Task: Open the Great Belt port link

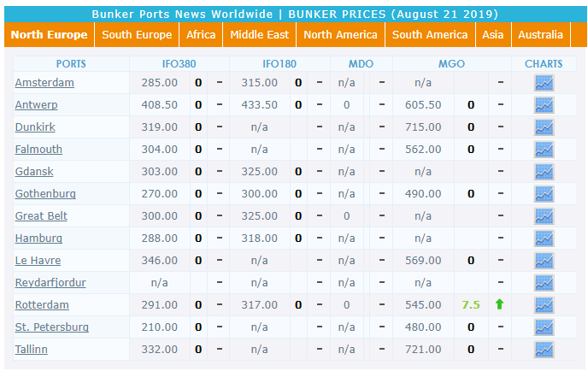Action: pos(41,216)
